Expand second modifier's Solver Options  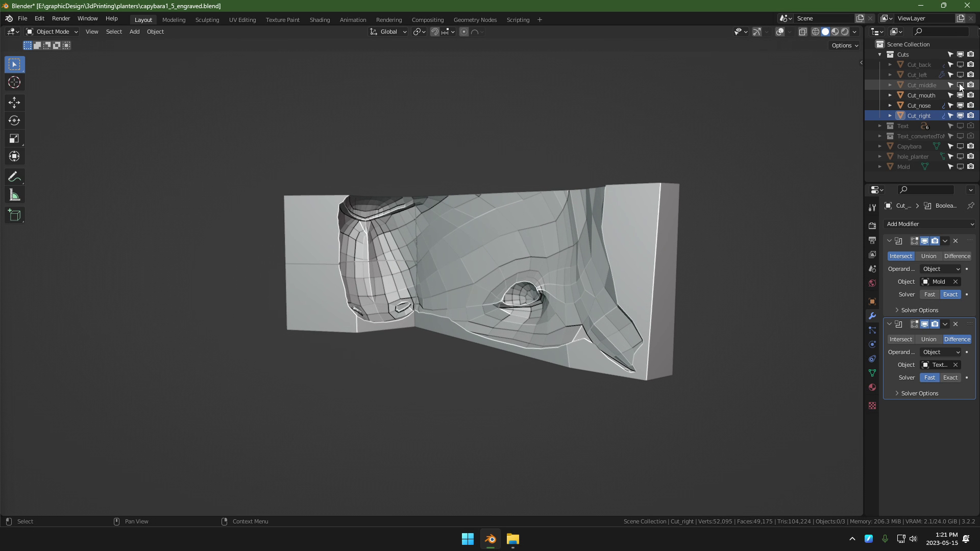(916, 393)
